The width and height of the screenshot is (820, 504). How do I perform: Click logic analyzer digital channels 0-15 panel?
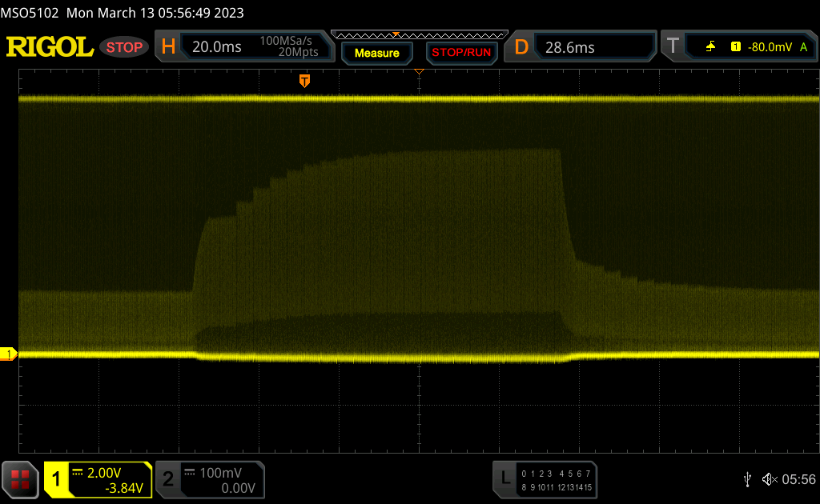557,480
